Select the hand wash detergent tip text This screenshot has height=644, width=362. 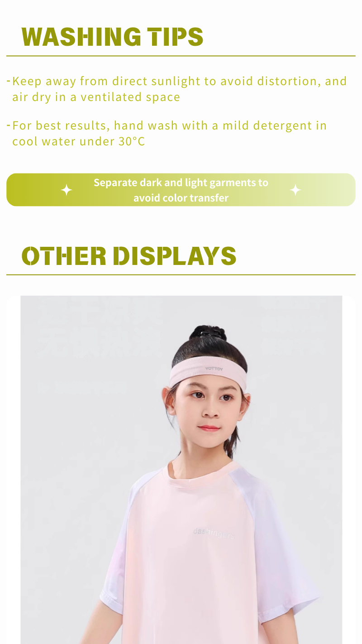pos(169,133)
